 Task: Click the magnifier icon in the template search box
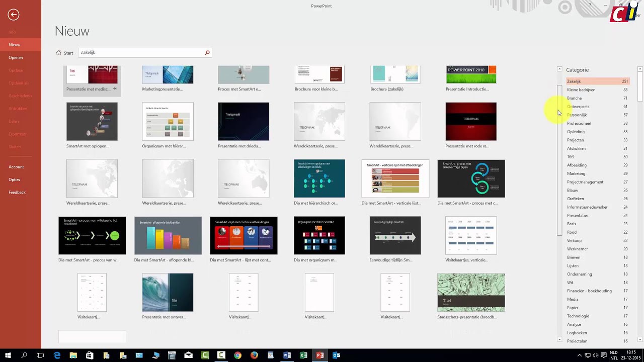click(x=207, y=52)
